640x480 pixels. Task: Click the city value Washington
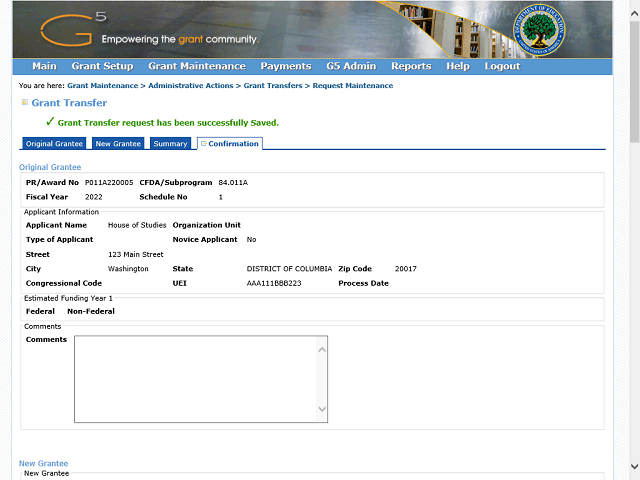128,269
